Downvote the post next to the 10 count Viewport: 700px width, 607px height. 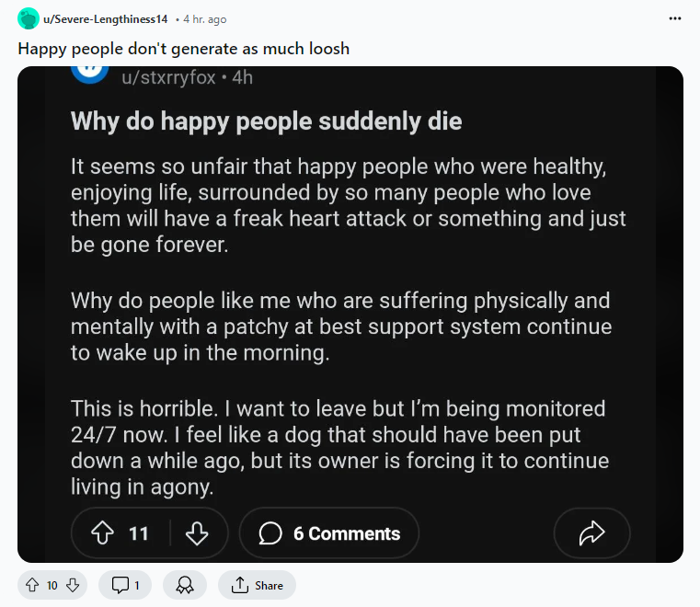tap(74, 585)
